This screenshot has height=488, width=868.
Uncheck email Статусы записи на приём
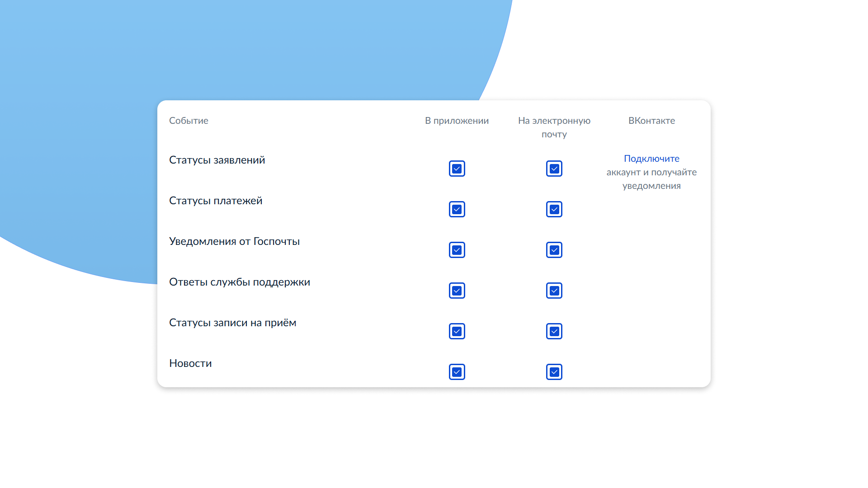pyautogui.click(x=554, y=331)
